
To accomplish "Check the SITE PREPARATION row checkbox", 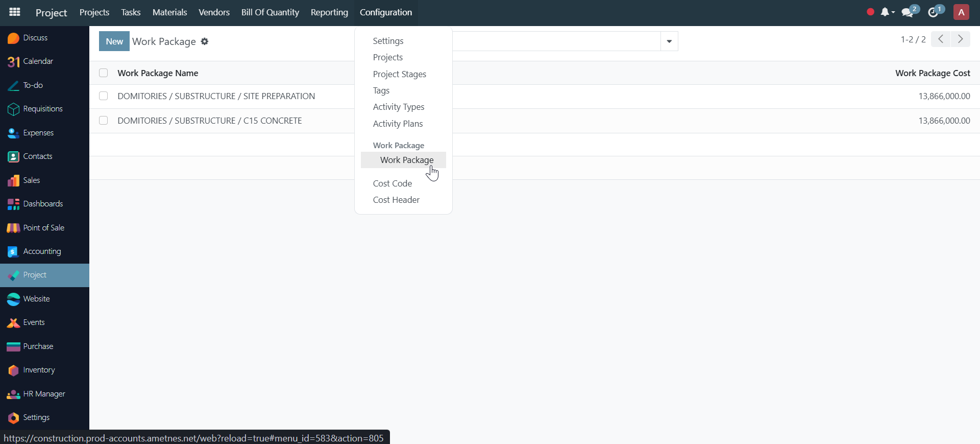I will [x=104, y=96].
